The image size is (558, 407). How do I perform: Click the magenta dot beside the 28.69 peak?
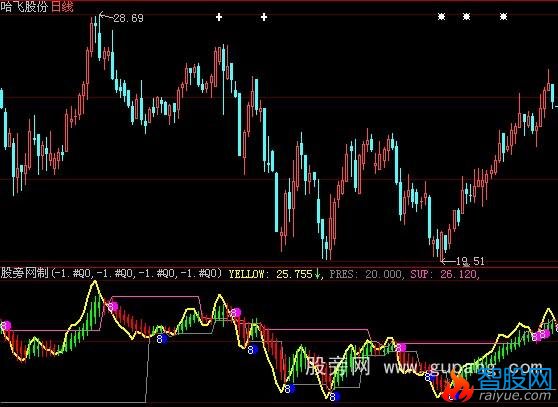(113, 306)
